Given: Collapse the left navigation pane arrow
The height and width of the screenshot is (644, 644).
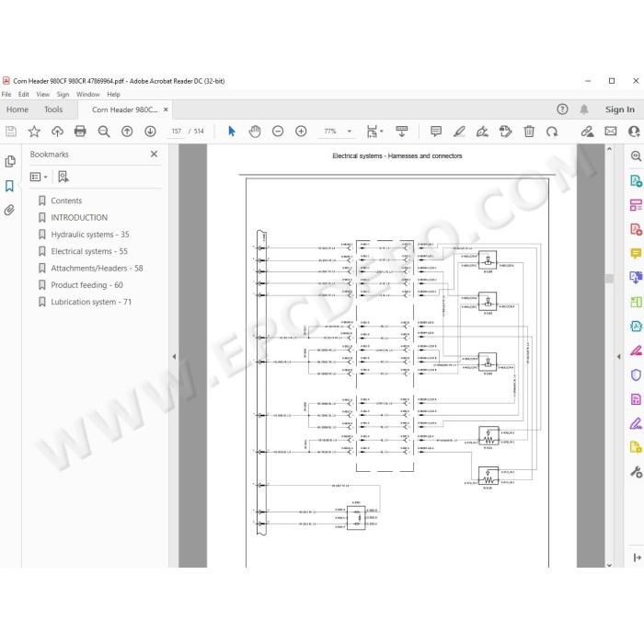Looking at the screenshot, I should (x=174, y=357).
